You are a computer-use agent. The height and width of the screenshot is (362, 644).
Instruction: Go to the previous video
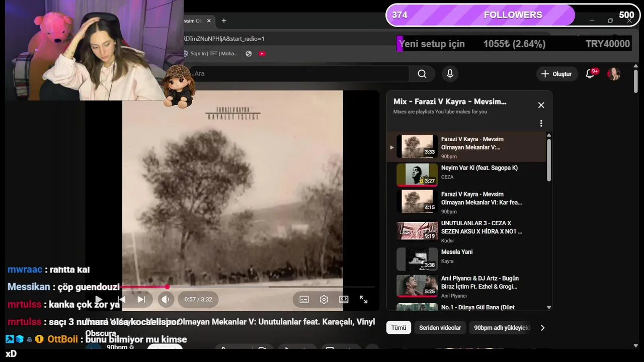121,300
